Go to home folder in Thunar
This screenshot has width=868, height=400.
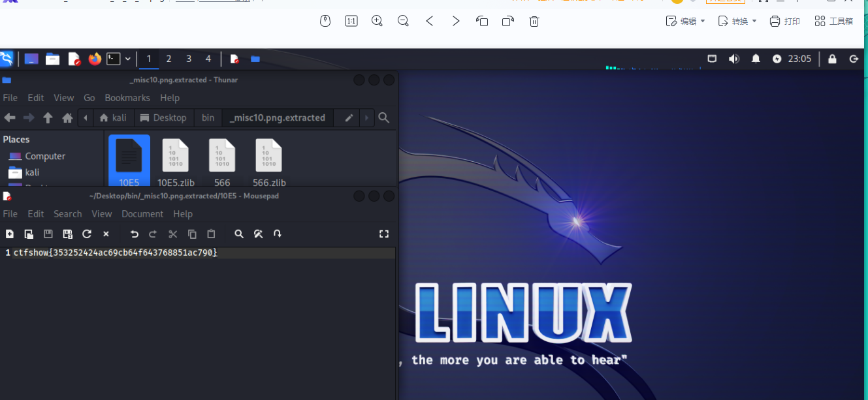[x=67, y=118]
